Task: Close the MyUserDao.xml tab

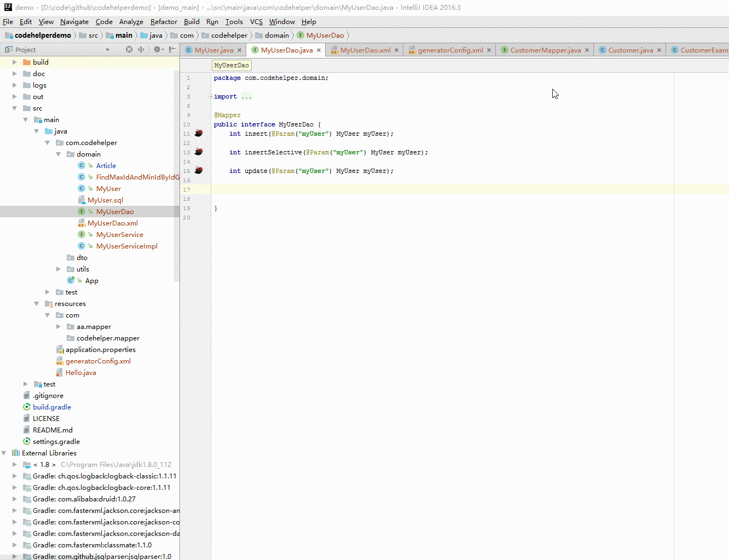Action: pyautogui.click(x=396, y=50)
